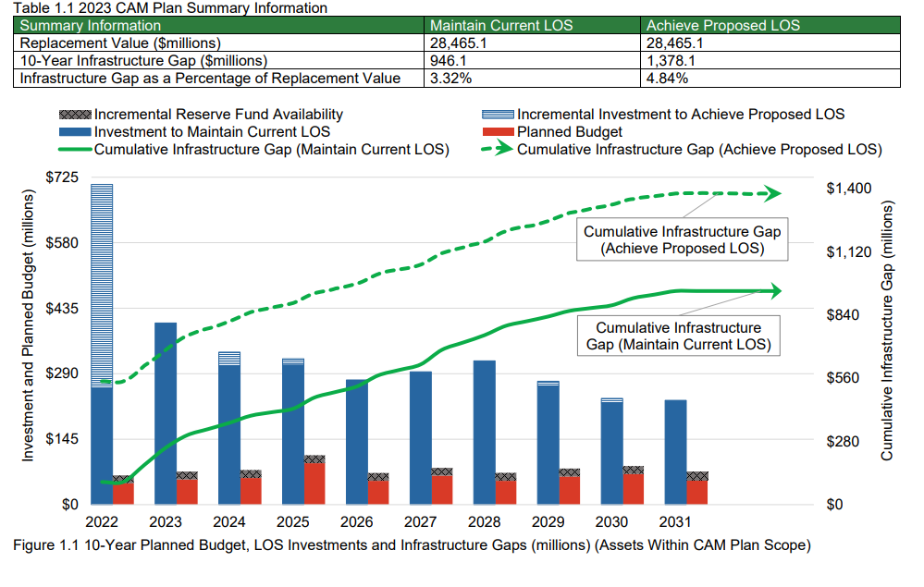The height and width of the screenshot is (587, 924).
Task: Click the red Planned Budget legend swatch
Action: tap(497, 132)
